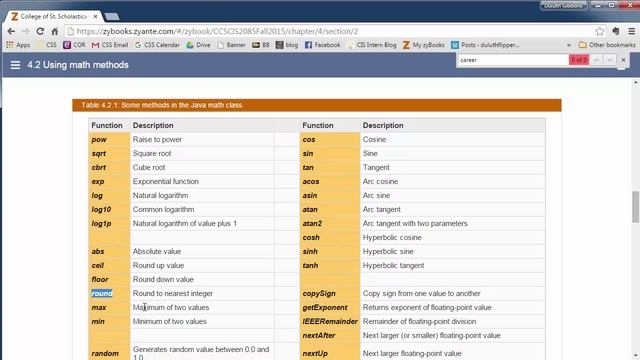Open Chrome menu hamburger icon
640x360 pixels.
631,31
